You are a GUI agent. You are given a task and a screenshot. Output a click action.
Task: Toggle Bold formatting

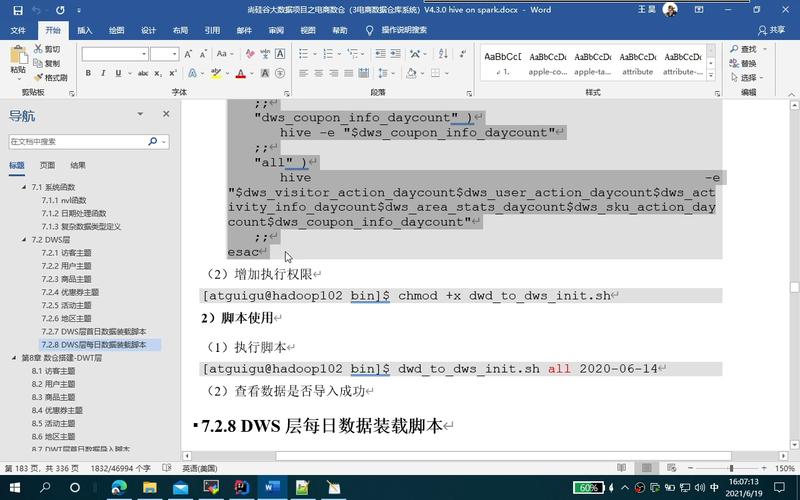tap(88, 73)
